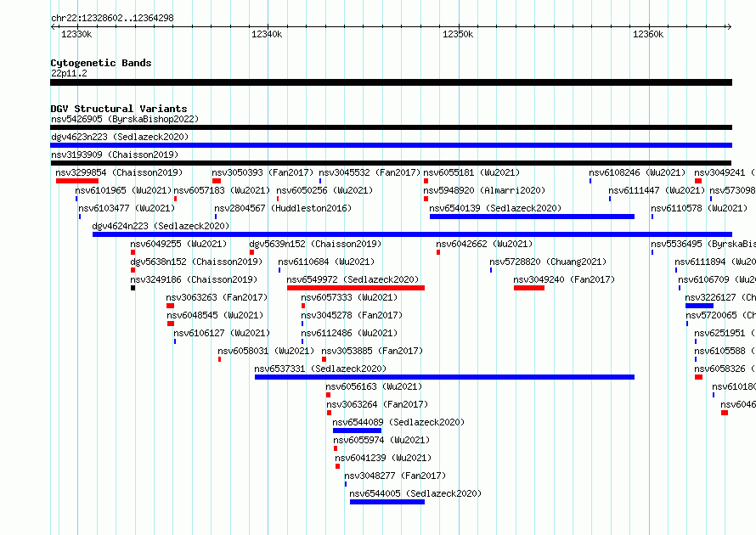The height and width of the screenshot is (535, 756).
Task: Open nsv3049240 (Fan2017) label
Action: coord(564,279)
